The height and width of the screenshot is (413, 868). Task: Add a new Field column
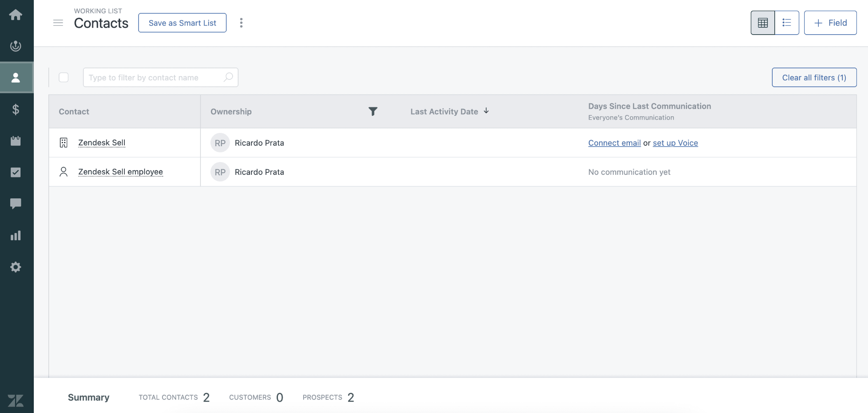click(830, 23)
